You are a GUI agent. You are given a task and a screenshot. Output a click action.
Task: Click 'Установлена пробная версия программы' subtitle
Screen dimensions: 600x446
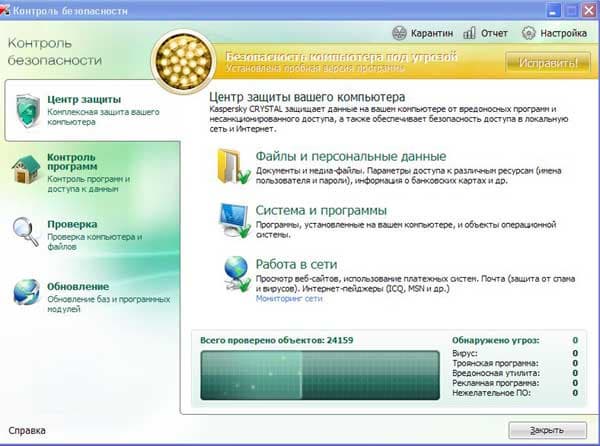[315, 68]
